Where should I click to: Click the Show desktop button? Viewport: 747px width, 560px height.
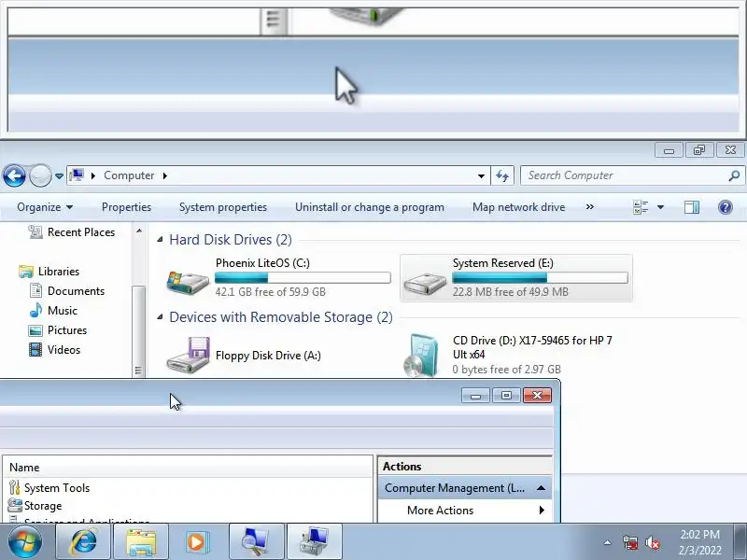(x=740, y=542)
